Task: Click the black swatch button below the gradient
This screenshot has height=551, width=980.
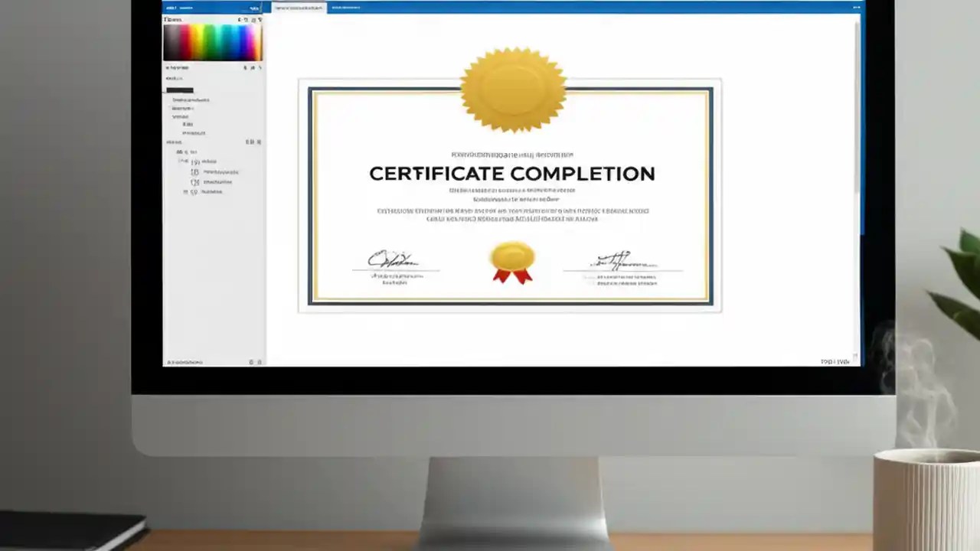Action: 179,90
